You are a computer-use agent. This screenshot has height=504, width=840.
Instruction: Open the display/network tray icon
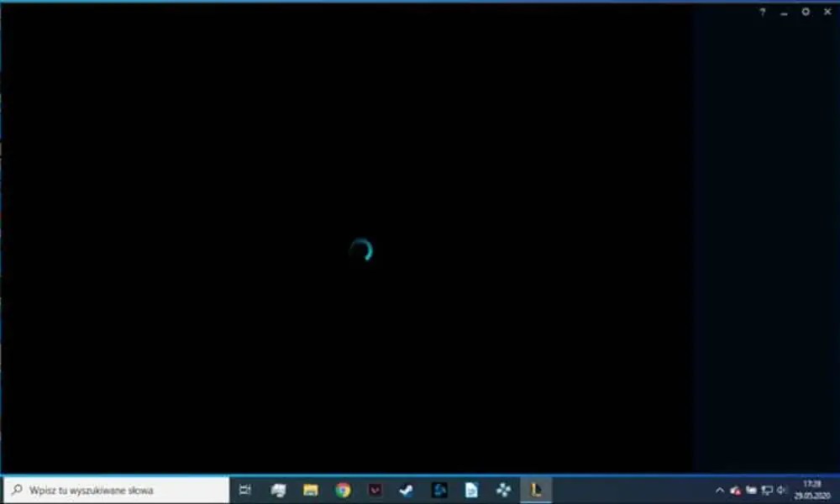[x=767, y=490]
